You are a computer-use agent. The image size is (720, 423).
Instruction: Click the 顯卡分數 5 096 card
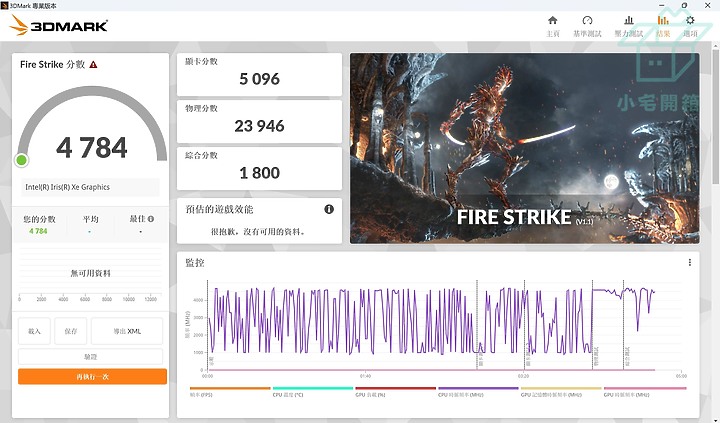coord(259,74)
